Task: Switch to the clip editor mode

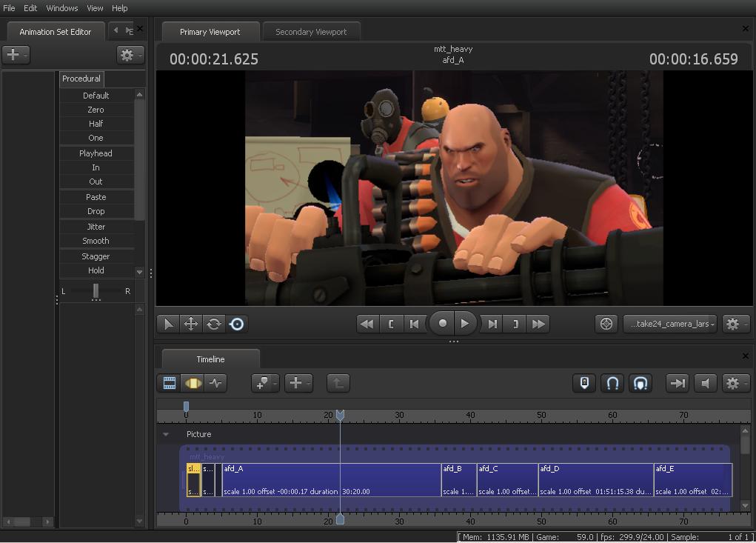Action: pyautogui.click(x=170, y=383)
